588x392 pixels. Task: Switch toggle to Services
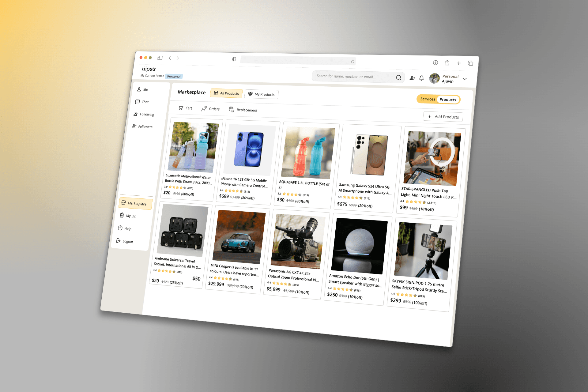pos(428,99)
